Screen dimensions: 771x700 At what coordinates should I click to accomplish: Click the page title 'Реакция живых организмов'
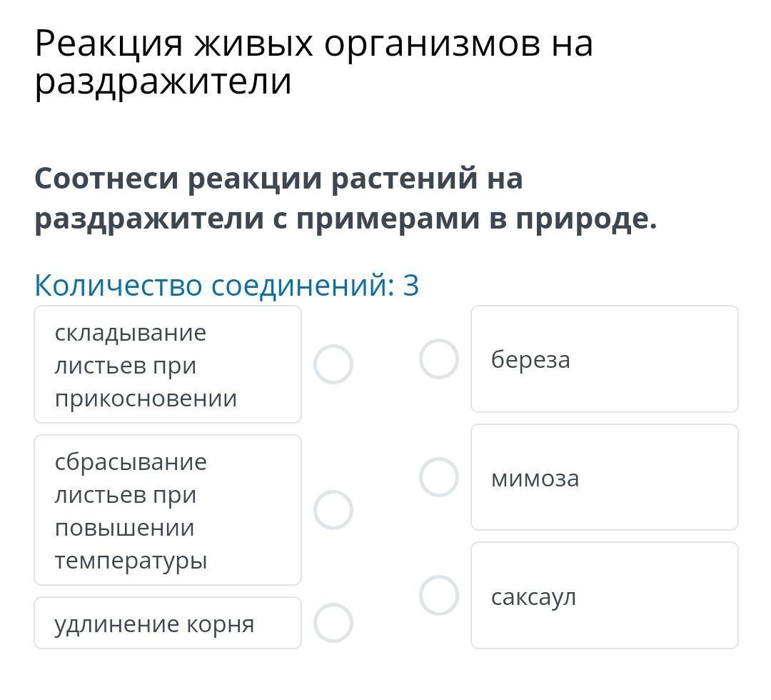[313, 44]
